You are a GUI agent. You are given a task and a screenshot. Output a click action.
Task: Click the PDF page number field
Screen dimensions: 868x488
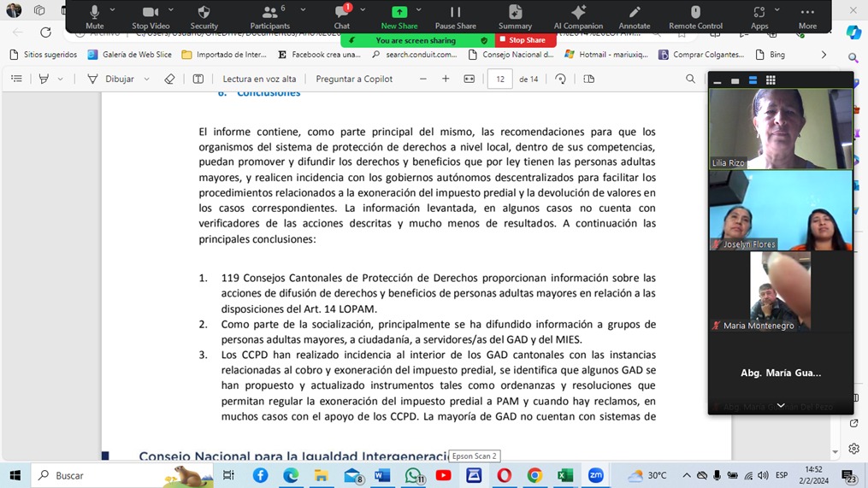(499, 79)
